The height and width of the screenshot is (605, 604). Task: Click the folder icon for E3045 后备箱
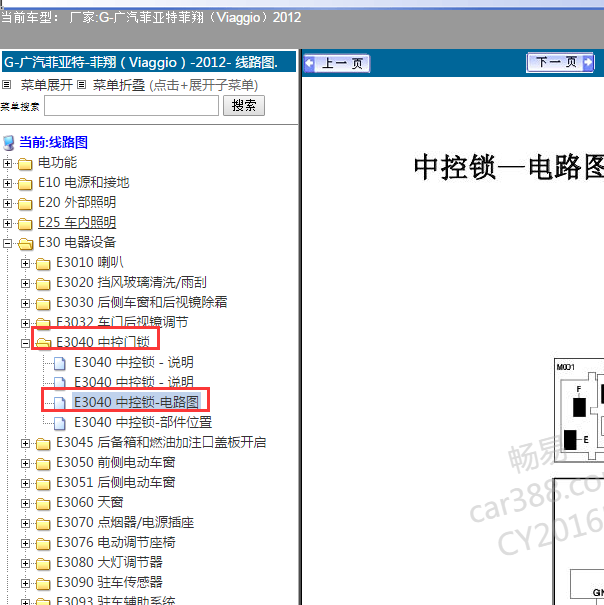tap(43, 444)
